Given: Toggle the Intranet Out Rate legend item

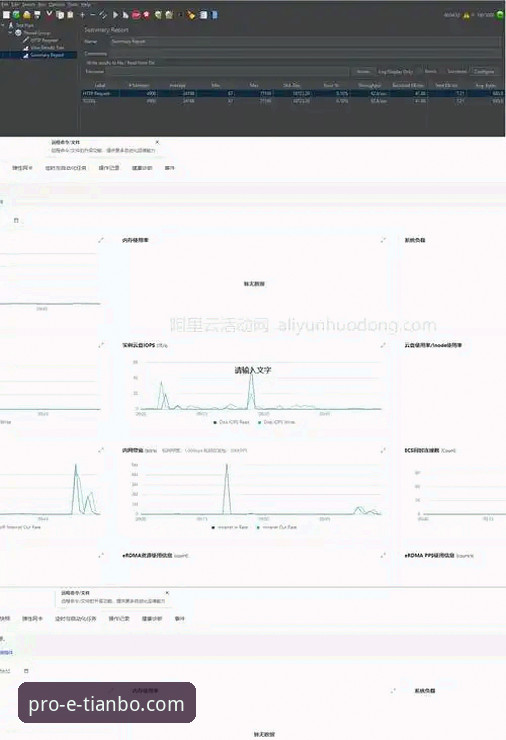Looking at the screenshot, I should (x=277, y=527).
